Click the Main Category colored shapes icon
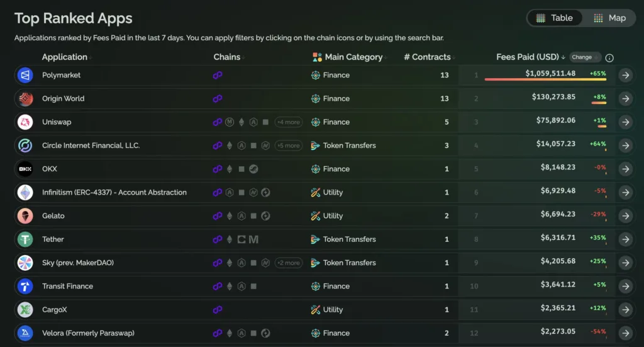 click(317, 57)
